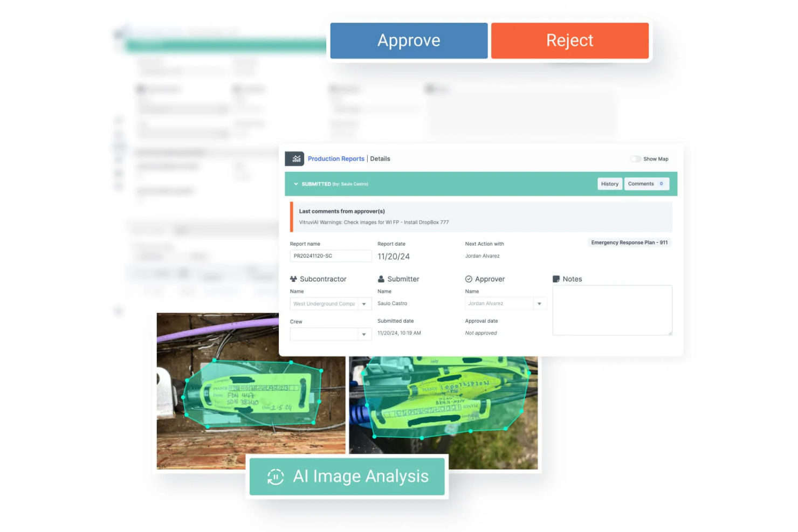
Task: Collapse the SUBMITTED status section
Action: (x=295, y=184)
